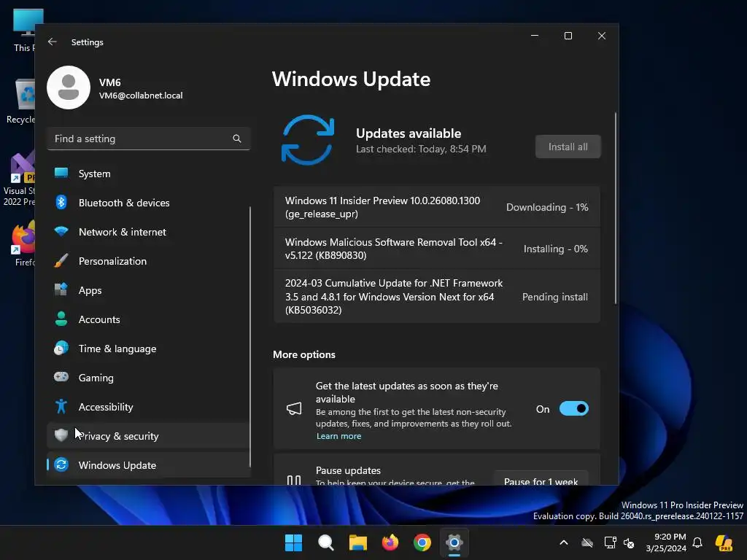Viewport: 747px width, 560px height.
Task: Turn off get latest updates toggle
Action: point(573,408)
